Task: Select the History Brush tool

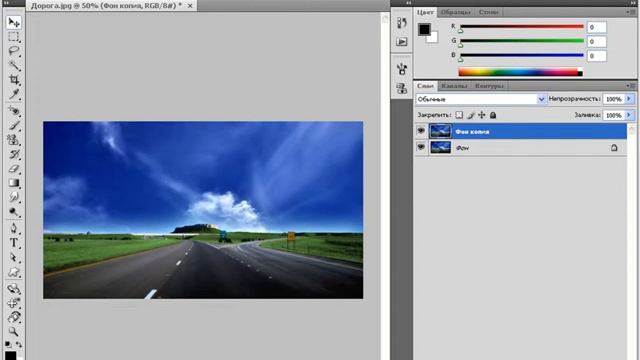Action: coord(14,154)
